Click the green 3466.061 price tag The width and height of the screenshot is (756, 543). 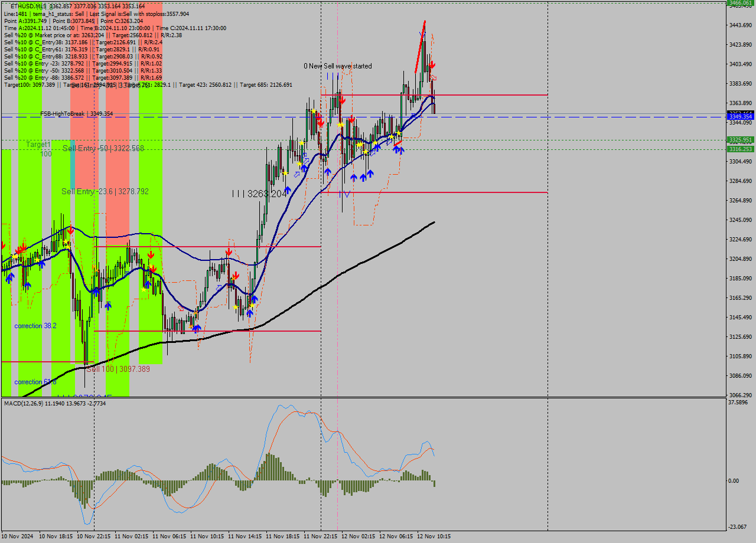741,3
